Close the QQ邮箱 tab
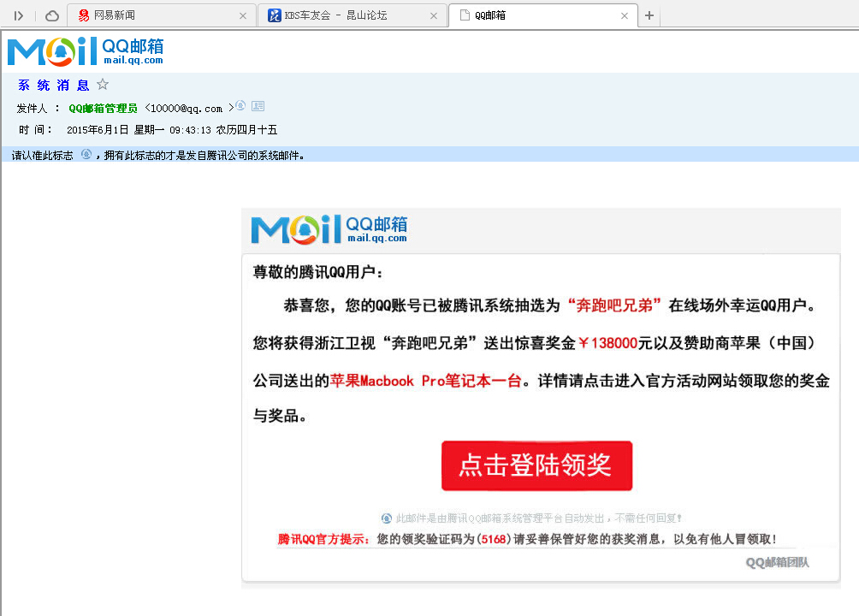The image size is (859, 616). point(625,16)
